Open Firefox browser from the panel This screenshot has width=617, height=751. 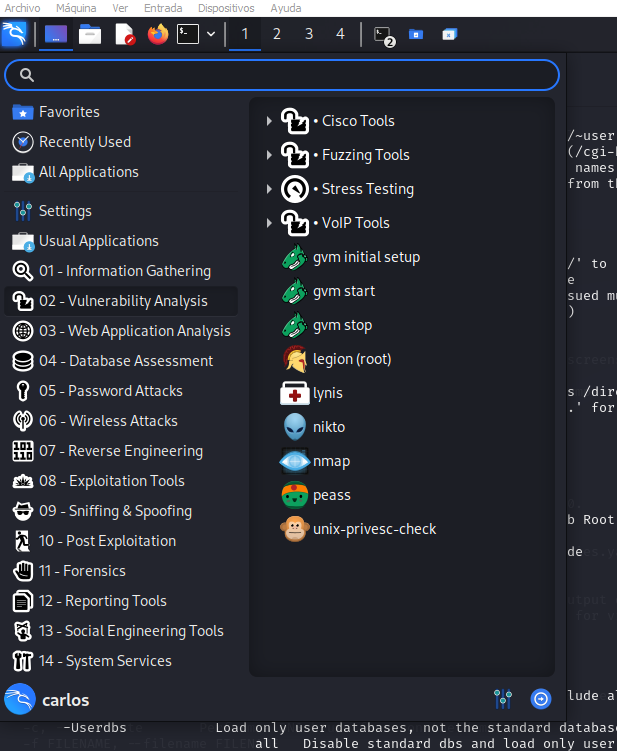[x=157, y=34]
